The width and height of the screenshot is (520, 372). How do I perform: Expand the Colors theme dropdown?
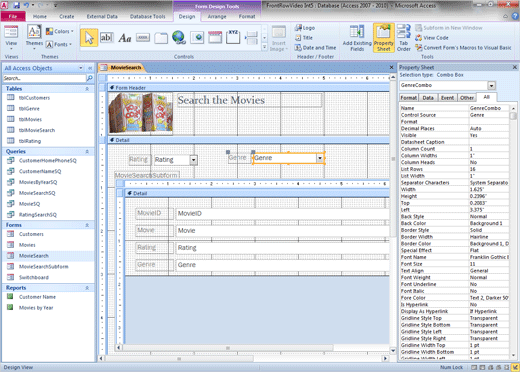(60, 31)
